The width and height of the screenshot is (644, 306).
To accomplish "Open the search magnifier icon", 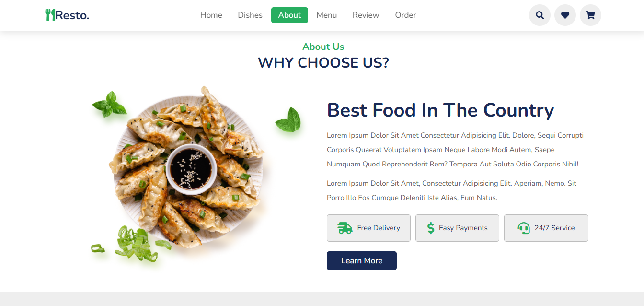I will point(540,15).
